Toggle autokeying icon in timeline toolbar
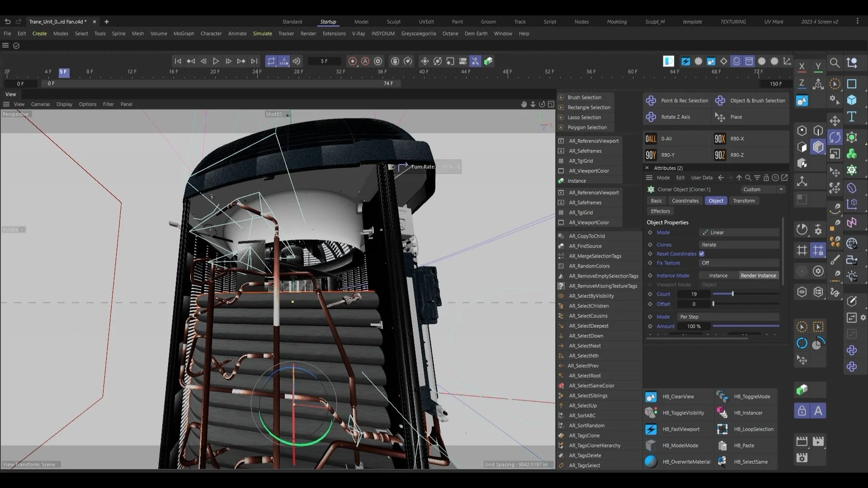 365,61
